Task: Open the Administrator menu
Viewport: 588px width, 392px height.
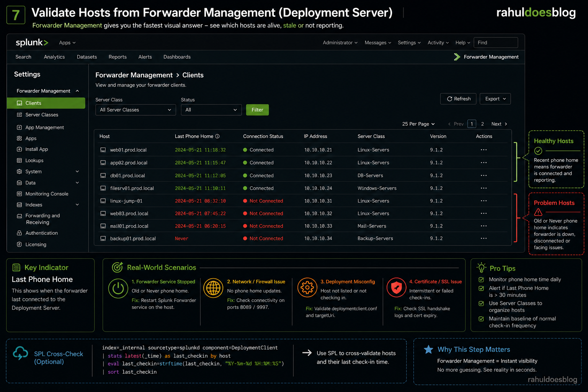Action: [x=340, y=43]
